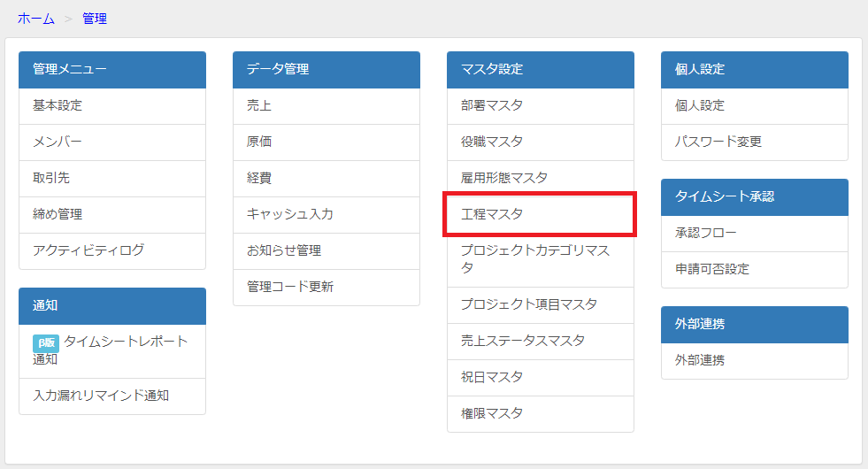Viewport: 868px width, 469px height.
Task: Go to ホーム breadcrumb link
Action: 36,19
